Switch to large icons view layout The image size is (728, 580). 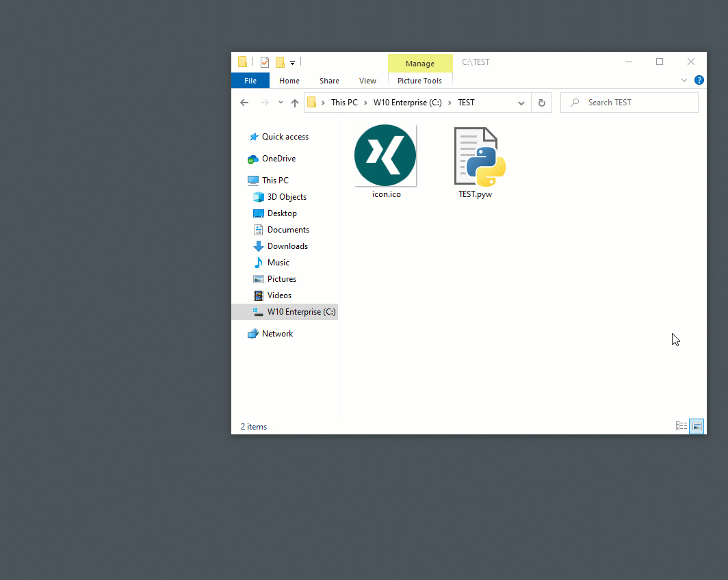pos(697,426)
